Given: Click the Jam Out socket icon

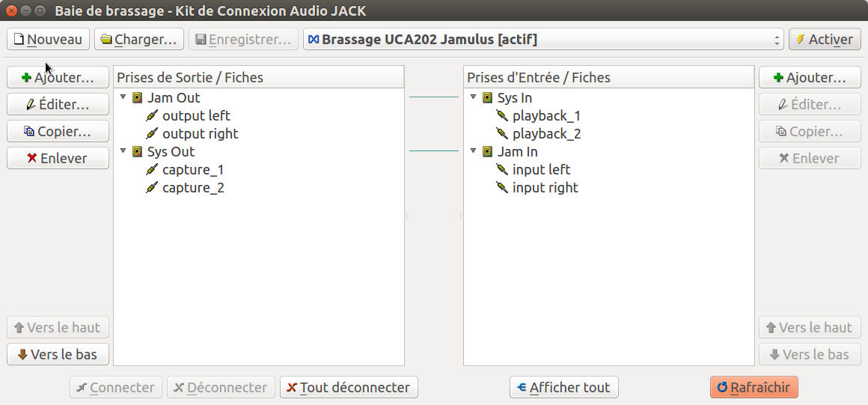Looking at the screenshot, I should pos(137,98).
